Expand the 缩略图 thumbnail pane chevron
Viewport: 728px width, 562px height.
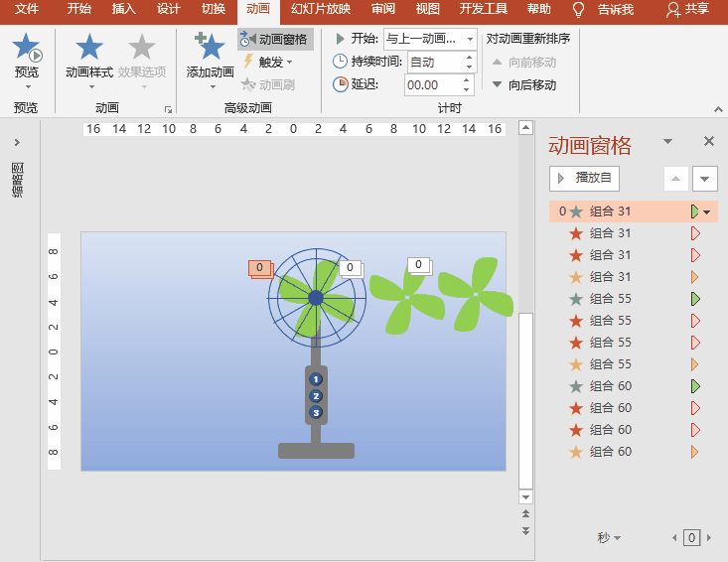click(x=17, y=142)
